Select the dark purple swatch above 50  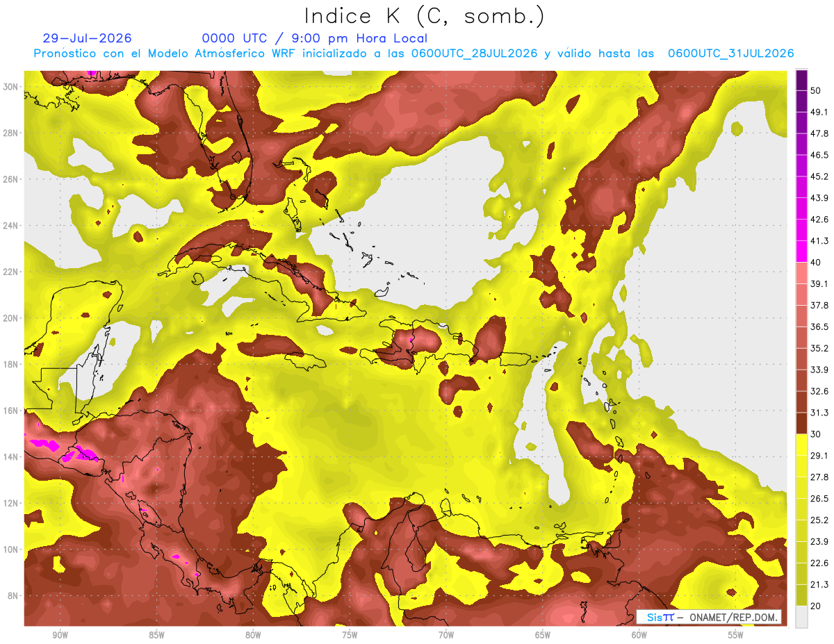tap(801, 80)
